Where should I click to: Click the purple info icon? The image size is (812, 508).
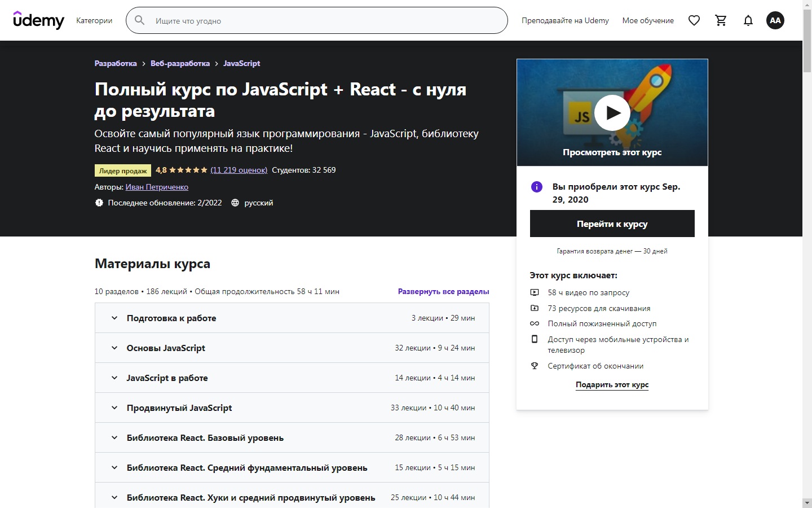tap(537, 187)
